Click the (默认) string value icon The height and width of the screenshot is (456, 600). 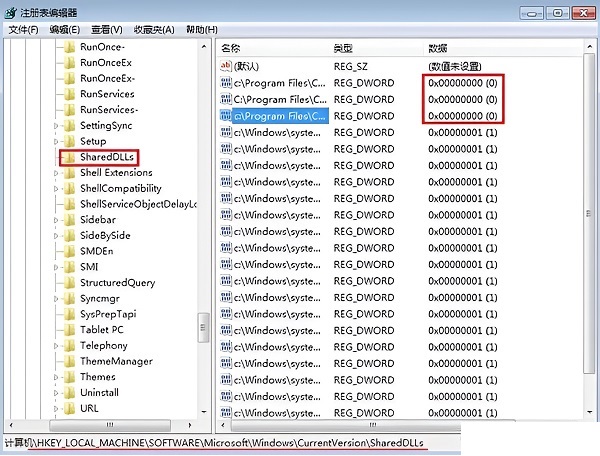[226, 66]
